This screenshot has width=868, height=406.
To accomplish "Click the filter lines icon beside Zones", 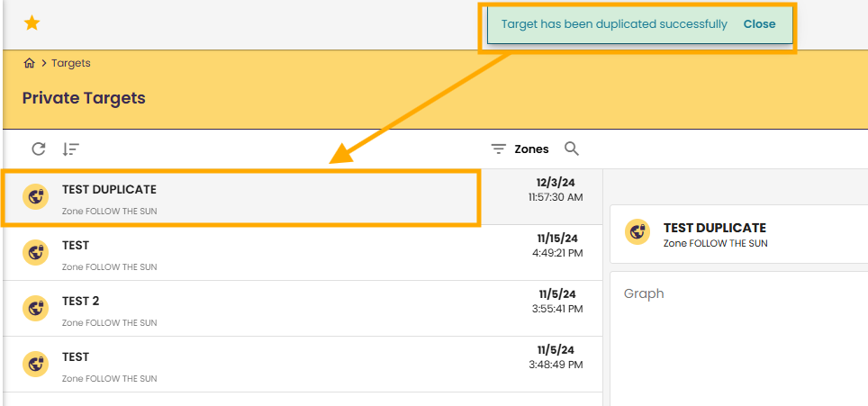I will pos(499,149).
